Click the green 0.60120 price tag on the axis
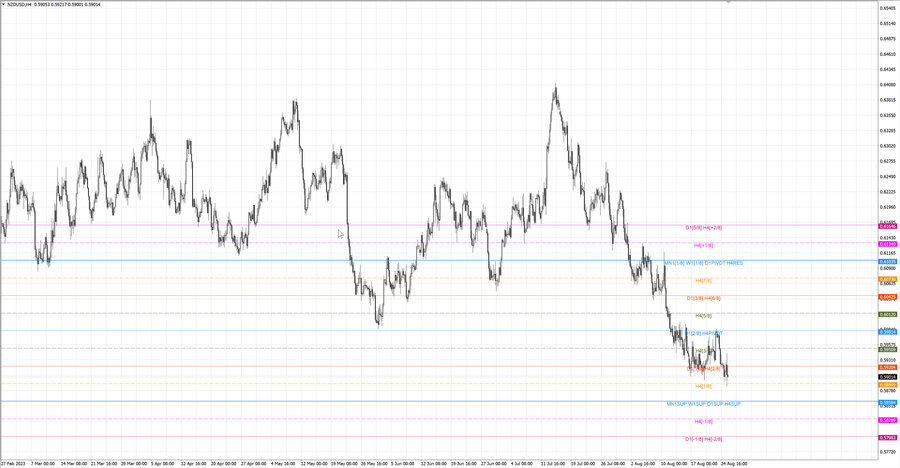This screenshot has width=900, height=468. pos(887,315)
